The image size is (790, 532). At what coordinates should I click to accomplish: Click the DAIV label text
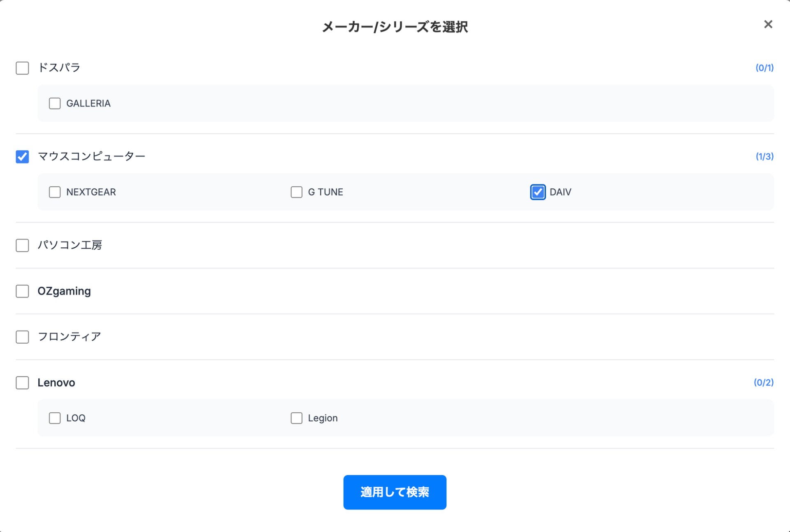tap(560, 192)
